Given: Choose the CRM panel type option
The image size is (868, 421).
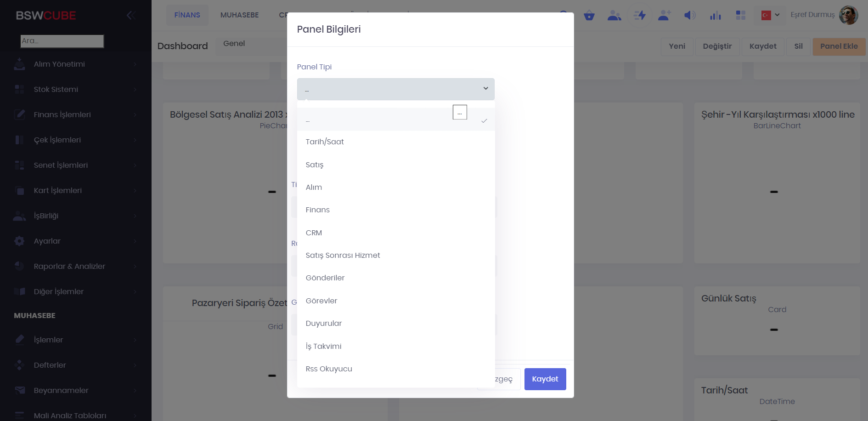Looking at the screenshot, I should click(314, 233).
